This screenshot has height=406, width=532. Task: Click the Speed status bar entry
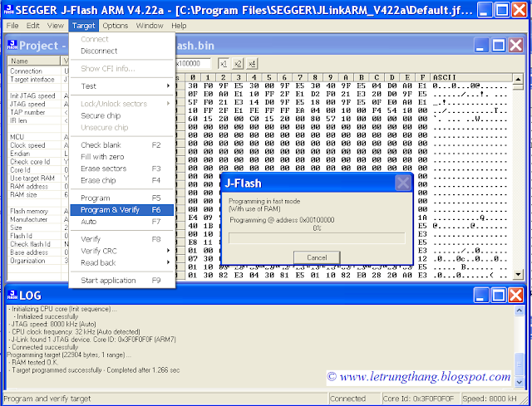point(489,399)
